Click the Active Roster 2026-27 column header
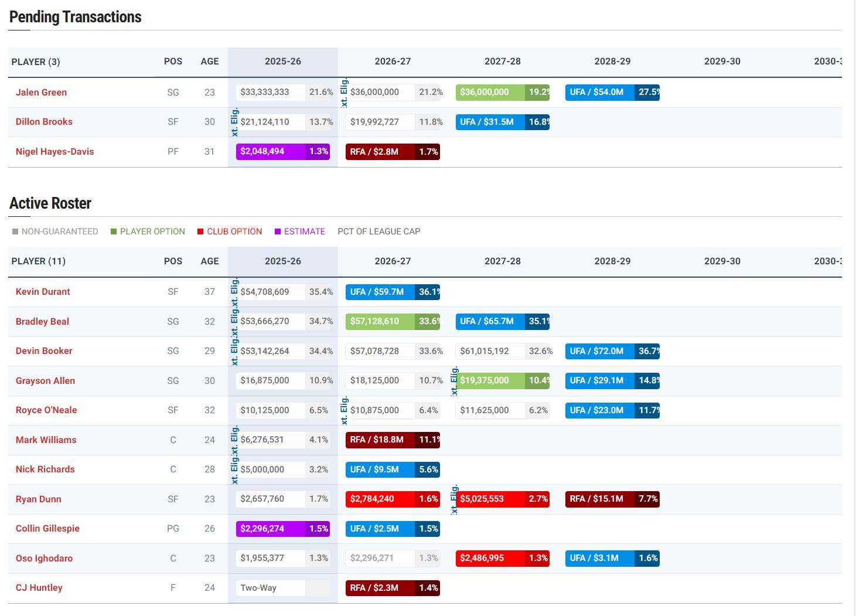Image resolution: width=856 pixels, height=616 pixels. point(393,261)
